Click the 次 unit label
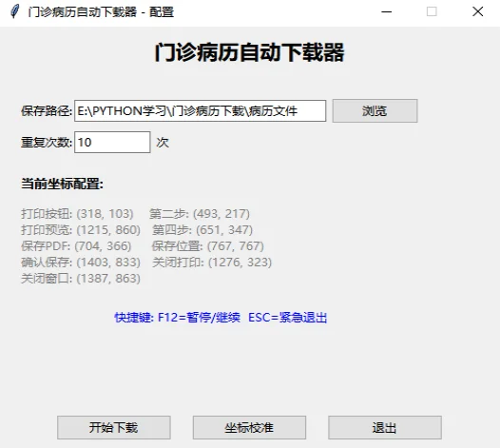The image size is (501, 448). click(x=163, y=143)
